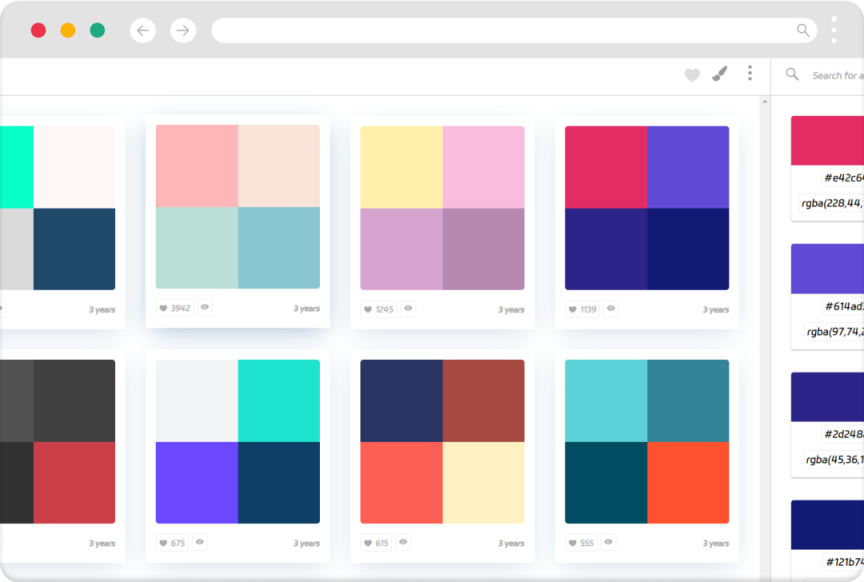Viewport: 864px width, 582px height.
Task: Click into the 'Search for' input field
Action: 838,76
